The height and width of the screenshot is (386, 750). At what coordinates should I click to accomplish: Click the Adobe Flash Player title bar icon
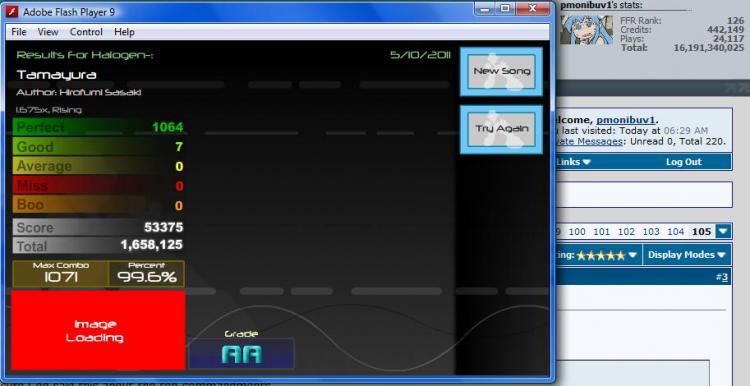tap(11, 12)
